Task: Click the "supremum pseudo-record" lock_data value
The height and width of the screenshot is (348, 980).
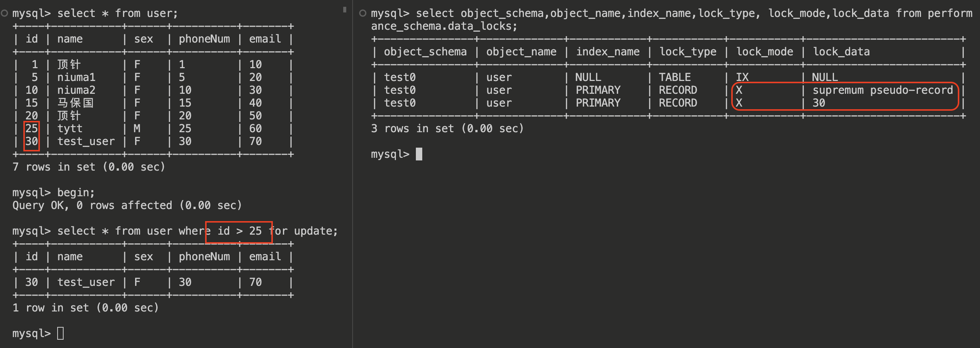Action: [882, 90]
